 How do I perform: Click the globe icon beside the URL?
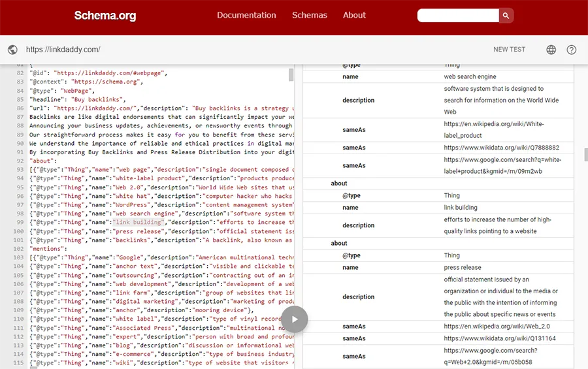12,50
